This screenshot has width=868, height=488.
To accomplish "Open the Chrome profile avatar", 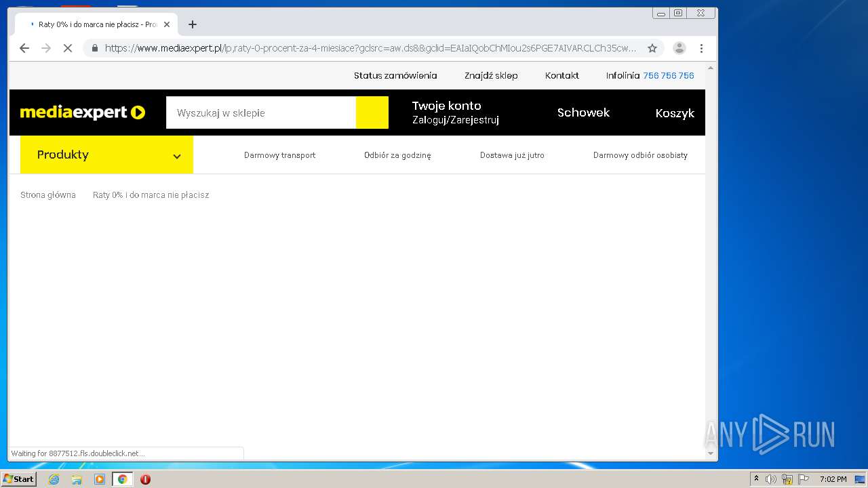I will (679, 48).
